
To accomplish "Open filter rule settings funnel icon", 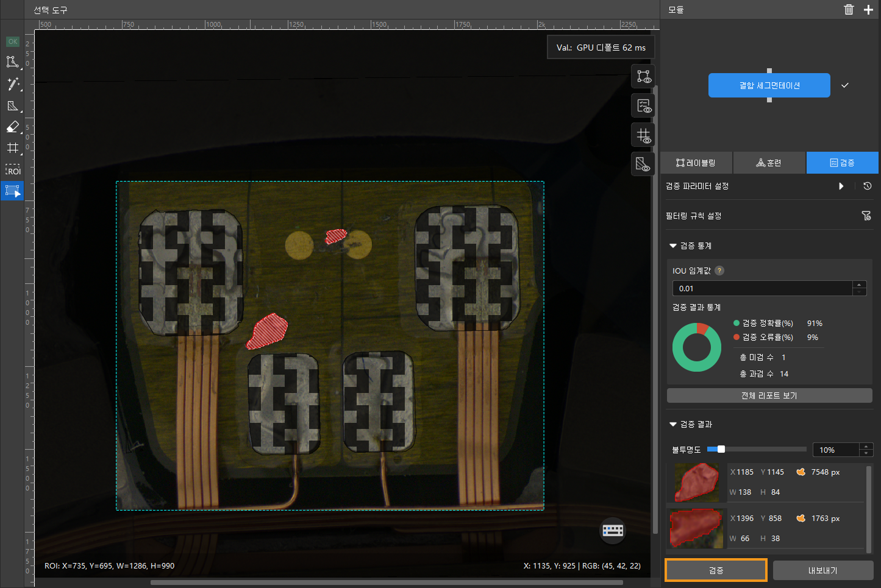I will pos(866,216).
